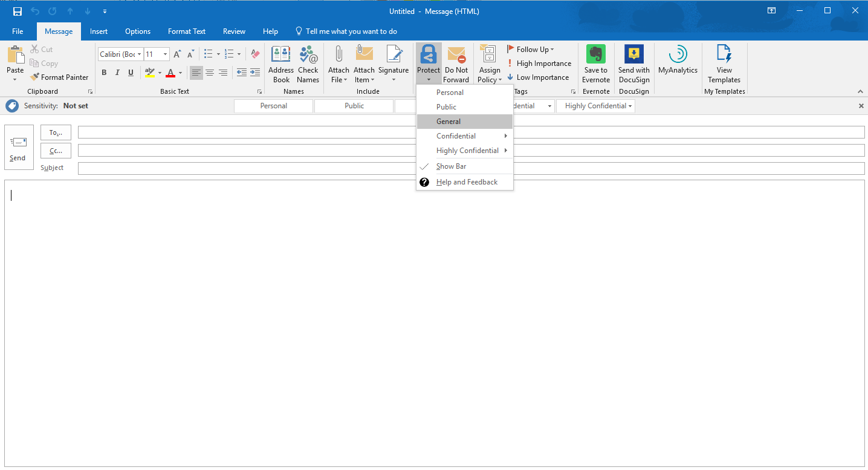The height and width of the screenshot is (470, 868).
Task: Expand the Confidential submenu
Action: pos(456,135)
